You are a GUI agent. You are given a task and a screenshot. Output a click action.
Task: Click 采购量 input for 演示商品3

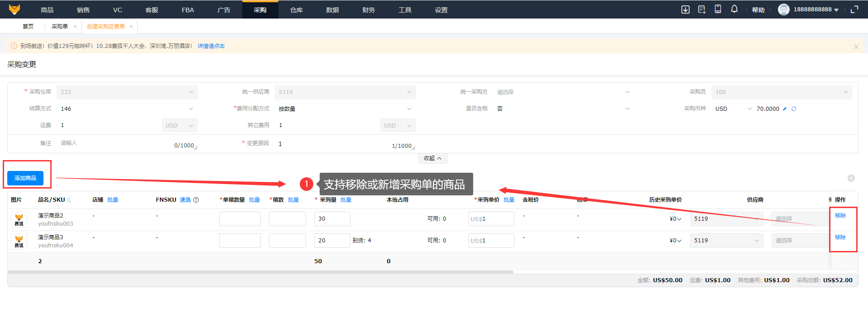coord(332,241)
